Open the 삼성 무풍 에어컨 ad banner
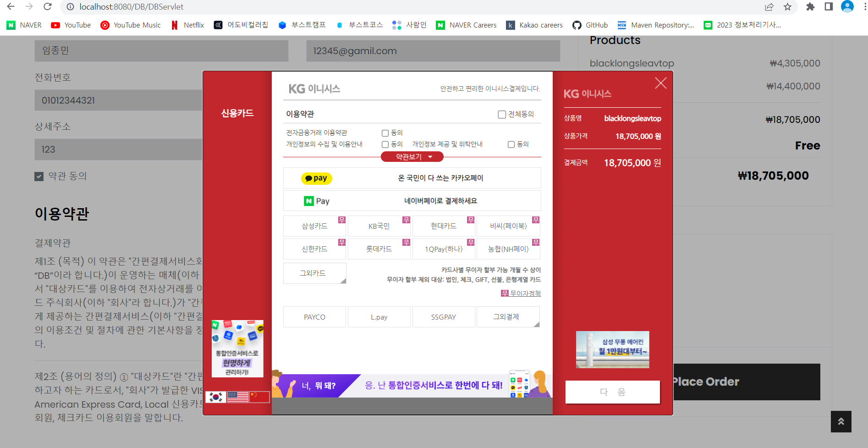 pos(613,349)
